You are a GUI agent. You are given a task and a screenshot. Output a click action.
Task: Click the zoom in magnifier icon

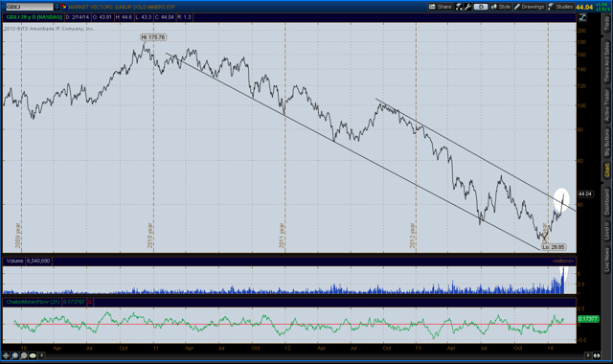pyautogui.click(x=15, y=355)
